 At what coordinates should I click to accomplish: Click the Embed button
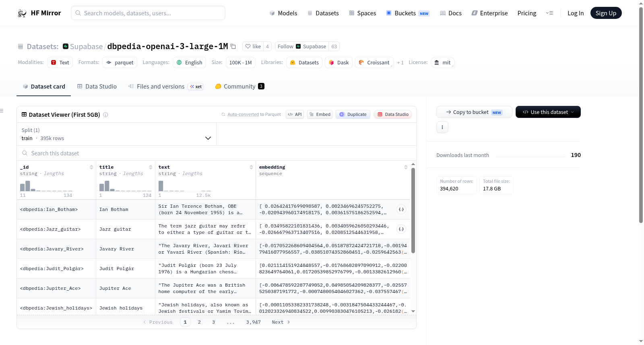click(x=320, y=114)
